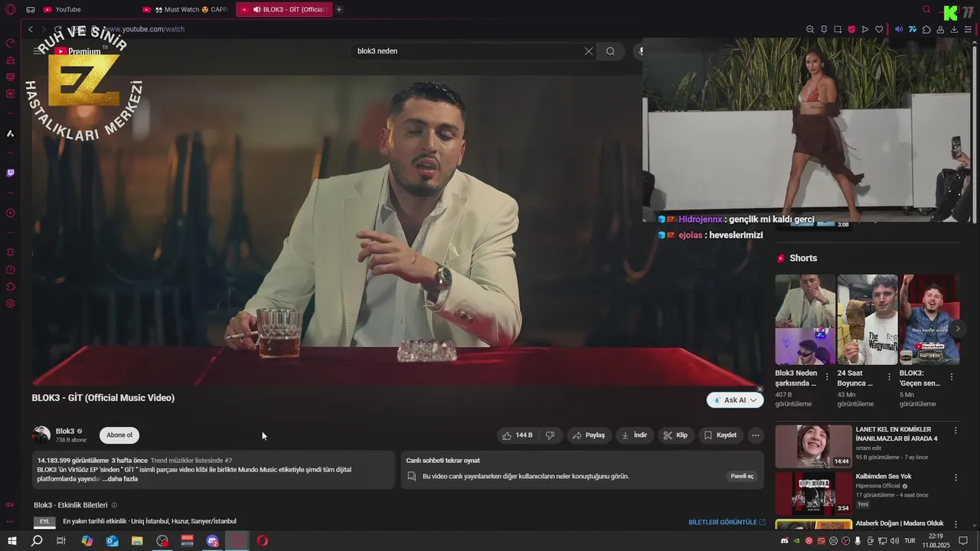Image resolution: width=980 pixels, height=551 pixels.
Task: Close the Ask AI chip with X
Action: [759, 390]
